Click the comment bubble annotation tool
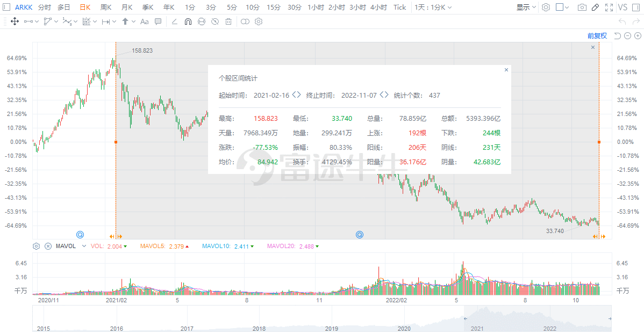 [x=158, y=21]
